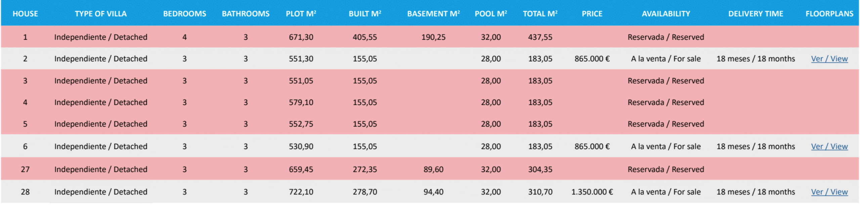The width and height of the screenshot is (868, 210).
Task: Open the Ver / View floorplan link for house 28
Action: pyautogui.click(x=829, y=192)
